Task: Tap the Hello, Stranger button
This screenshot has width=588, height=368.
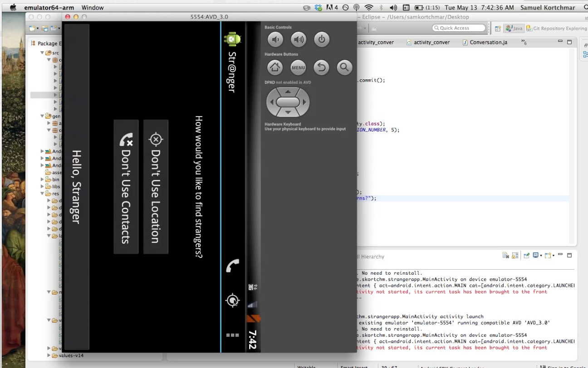Action: (x=77, y=187)
